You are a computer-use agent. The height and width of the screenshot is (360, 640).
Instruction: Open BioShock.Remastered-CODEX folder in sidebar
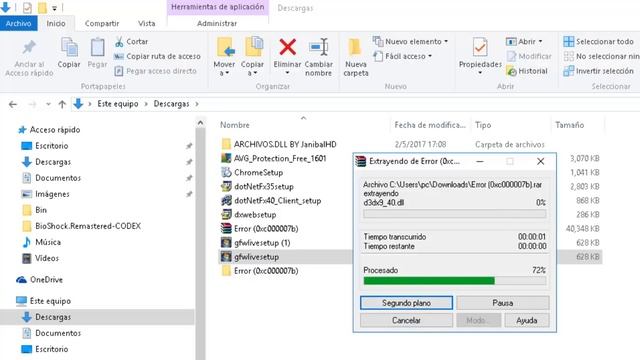click(x=81, y=226)
